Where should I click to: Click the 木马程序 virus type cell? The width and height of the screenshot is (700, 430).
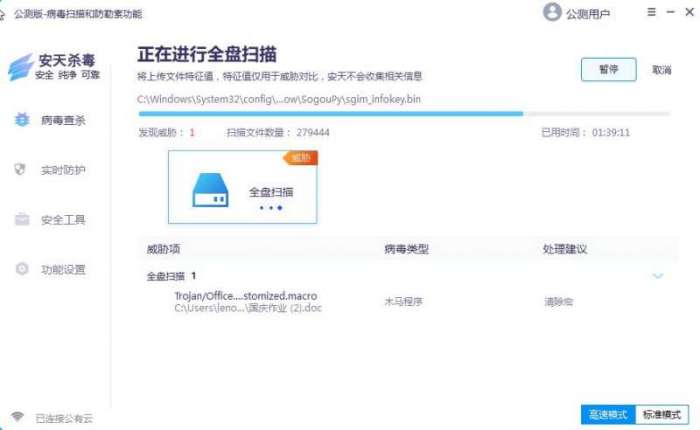click(404, 302)
